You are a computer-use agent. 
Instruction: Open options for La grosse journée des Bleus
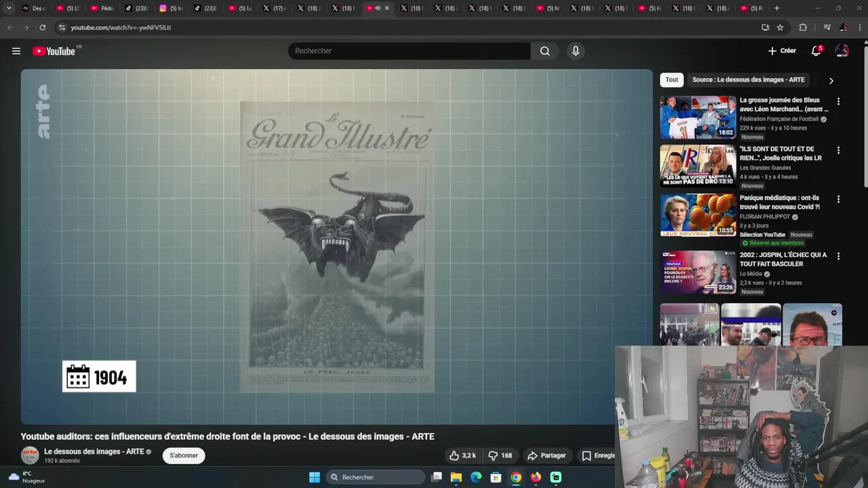pos(838,102)
